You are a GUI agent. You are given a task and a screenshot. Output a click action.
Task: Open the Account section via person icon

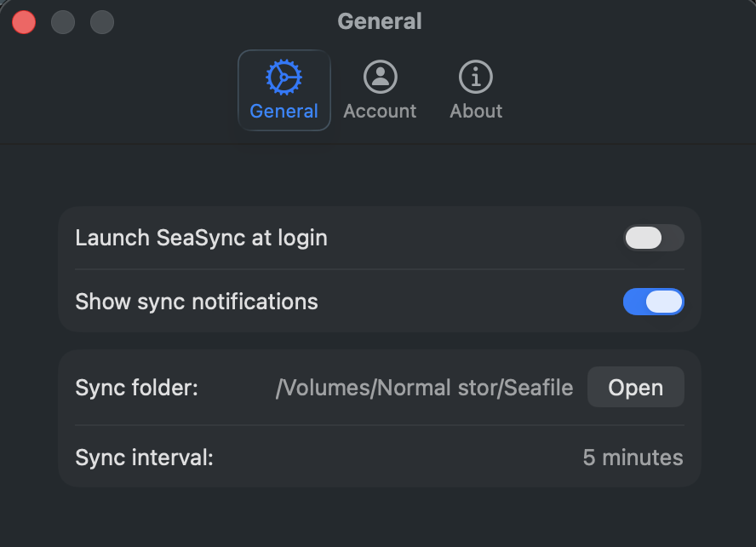pyautogui.click(x=380, y=78)
